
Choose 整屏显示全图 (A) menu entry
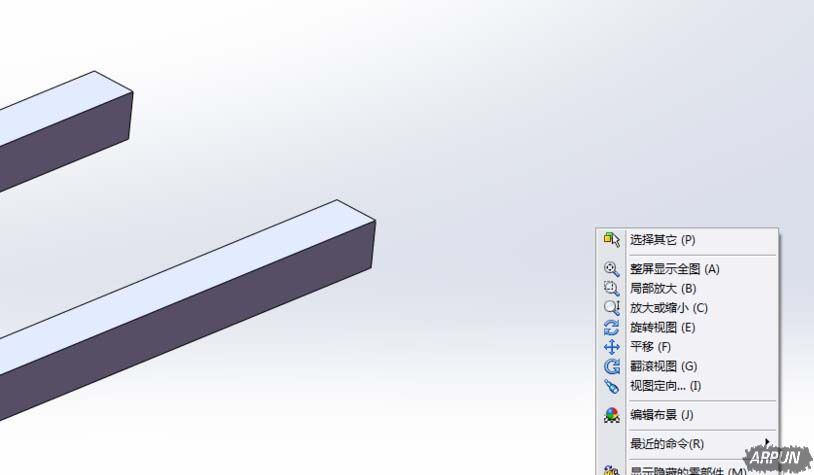click(x=687, y=269)
